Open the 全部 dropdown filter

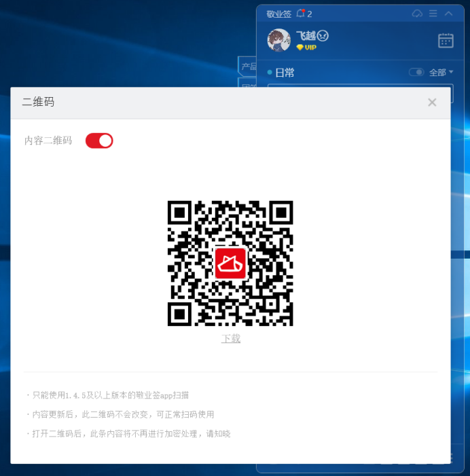[x=441, y=72]
